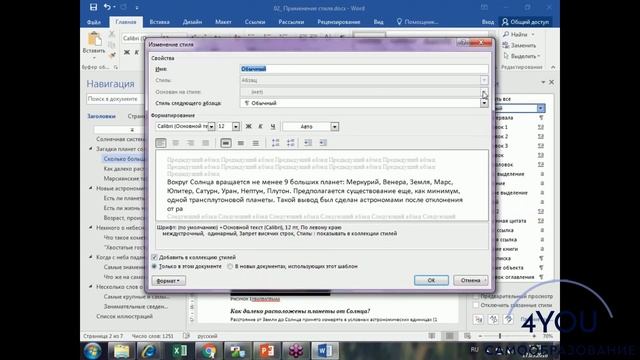Collapse 'Когда с неба пада...' heading in Navigation

point(91,257)
